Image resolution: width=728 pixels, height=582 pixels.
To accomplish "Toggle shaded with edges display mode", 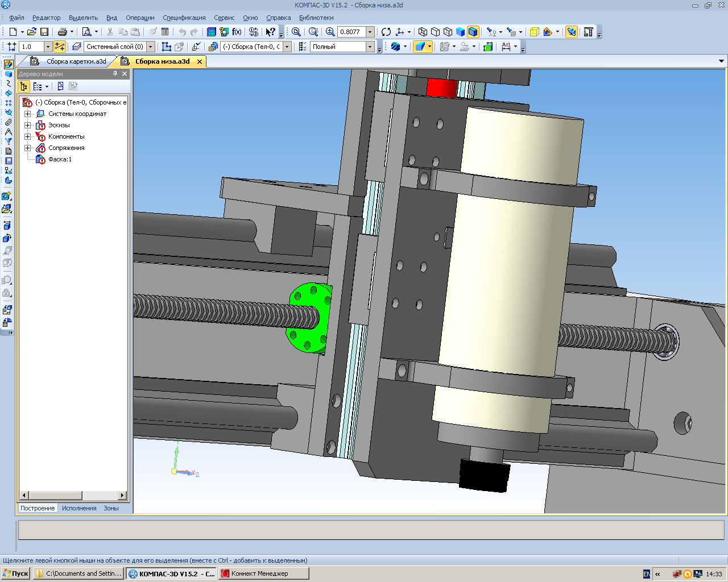I will click(x=473, y=32).
